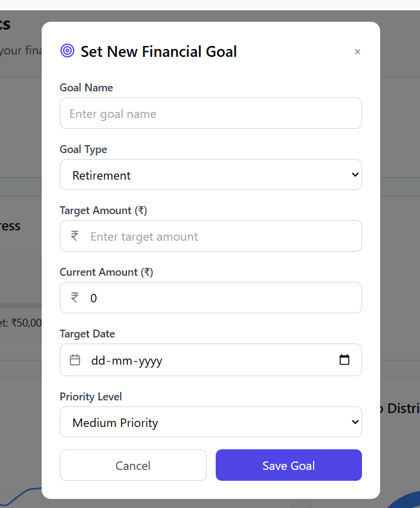Click the Target Date label text
Viewport: 420px width, 508px height.
click(x=87, y=334)
